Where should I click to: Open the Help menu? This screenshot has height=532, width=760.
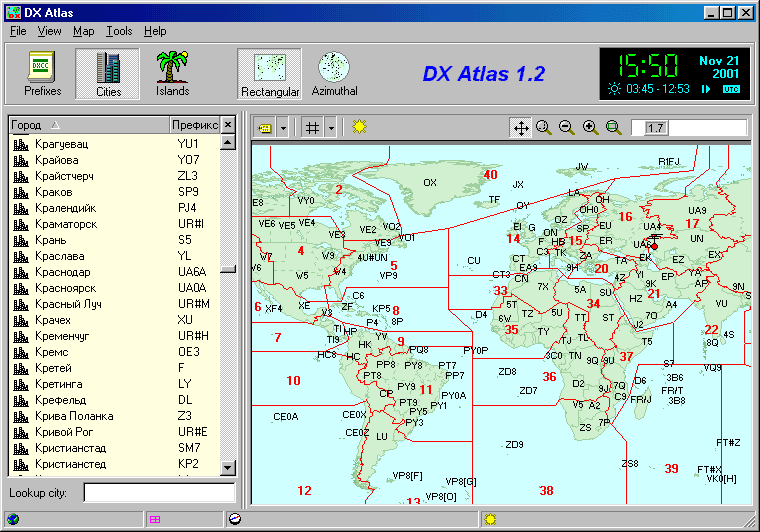tap(155, 31)
